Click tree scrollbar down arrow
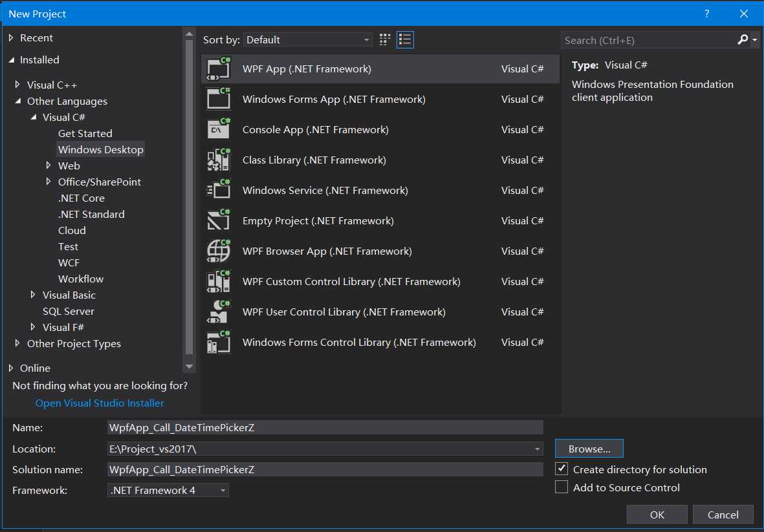The width and height of the screenshot is (764, 532). [189, 367]
